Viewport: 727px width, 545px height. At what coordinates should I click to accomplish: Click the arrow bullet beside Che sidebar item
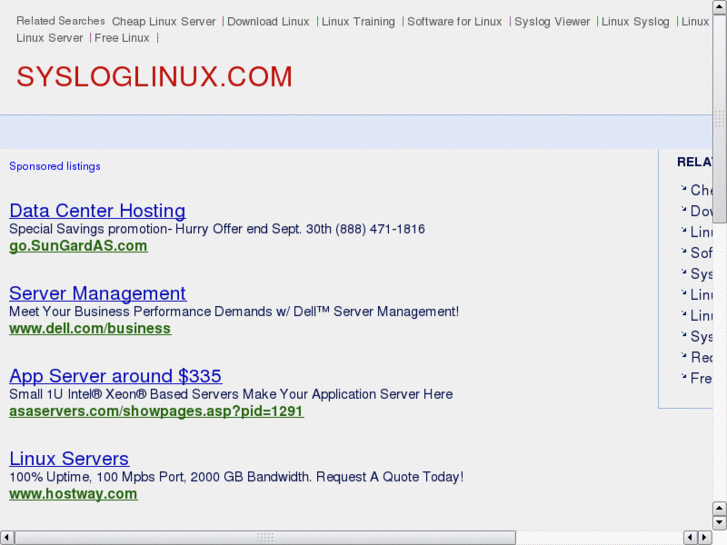[x=683, y=188]
